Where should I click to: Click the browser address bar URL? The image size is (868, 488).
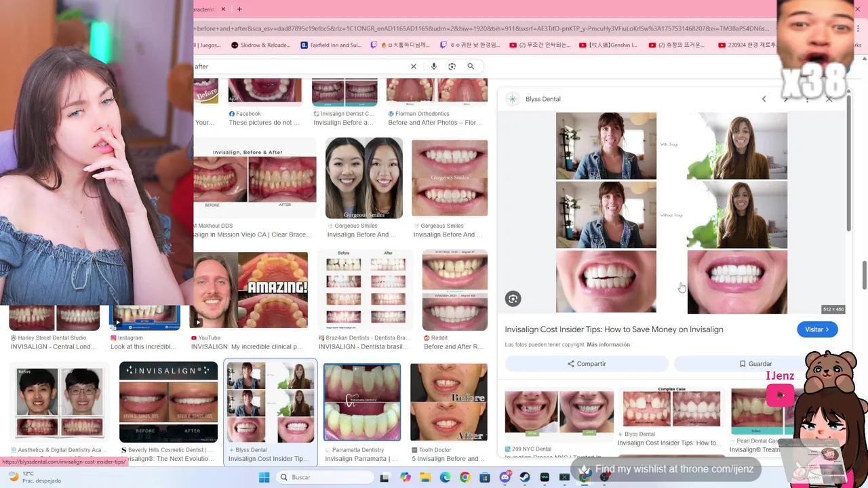click(x=481, y=28)
